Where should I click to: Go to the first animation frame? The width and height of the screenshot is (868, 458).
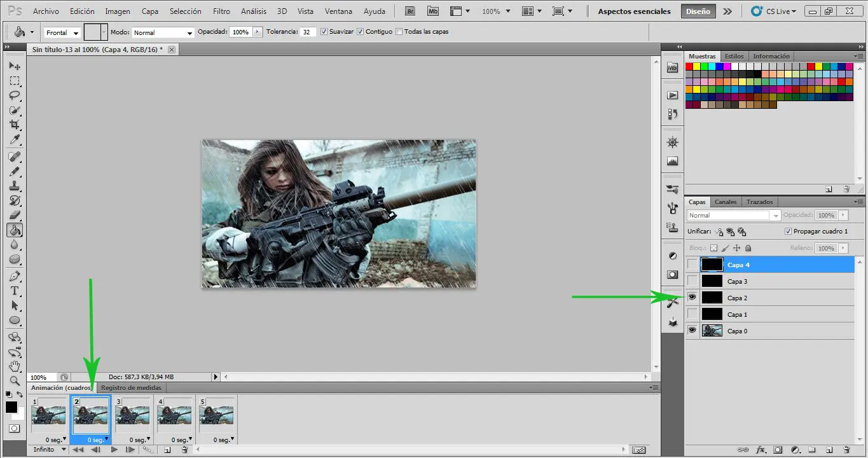78,450
